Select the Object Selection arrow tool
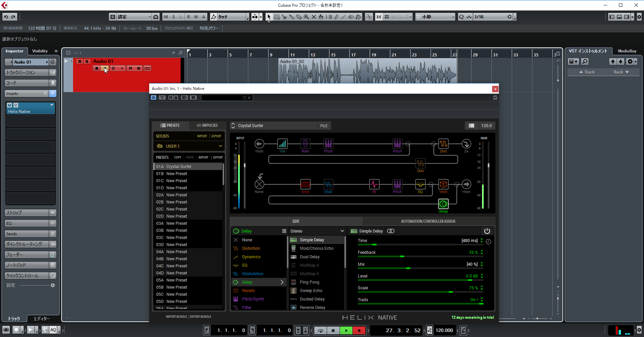The width and height of the screenshot is (644, 337). pos(269,17)
